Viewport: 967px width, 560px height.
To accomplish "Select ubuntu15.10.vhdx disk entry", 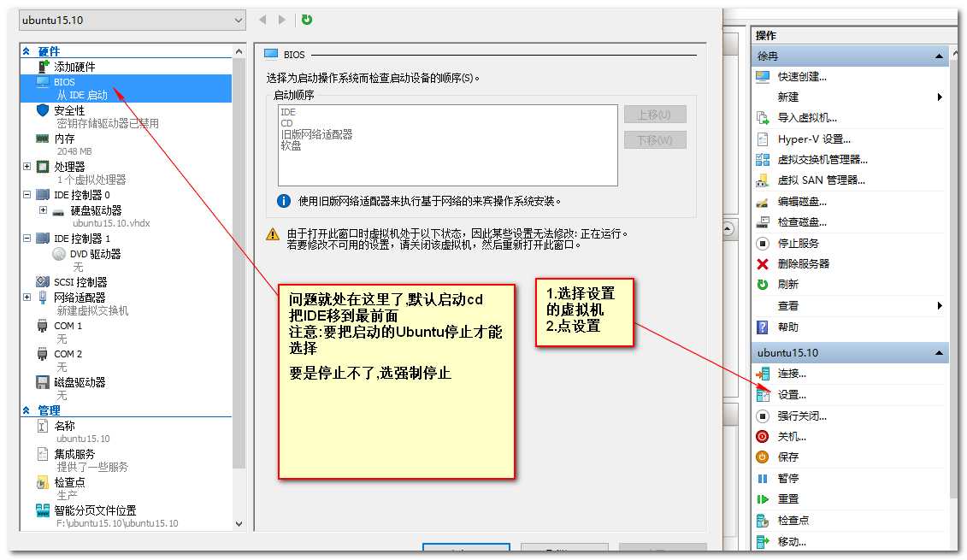I will point(111,223).
